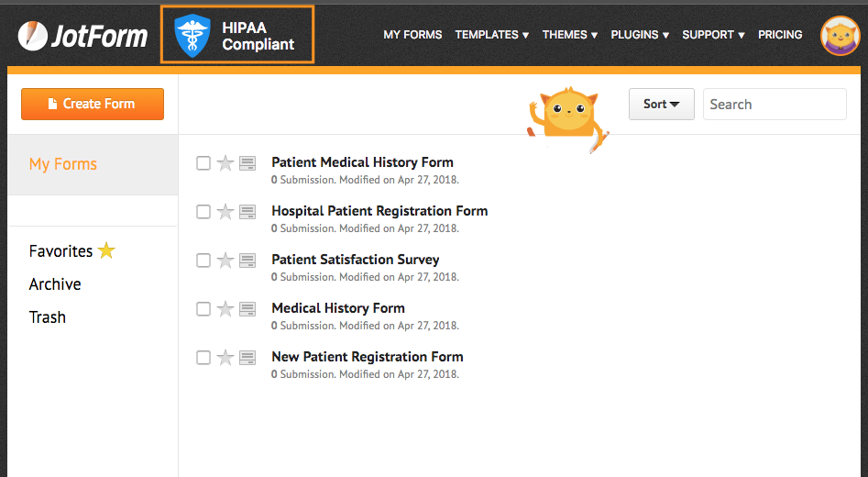Open the user avatar profile menu
This screenshot has height=477, width=868.
840,36
